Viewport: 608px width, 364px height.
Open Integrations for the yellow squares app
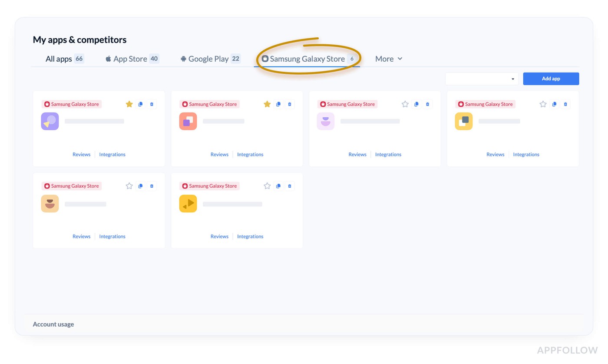coord(526,155)
